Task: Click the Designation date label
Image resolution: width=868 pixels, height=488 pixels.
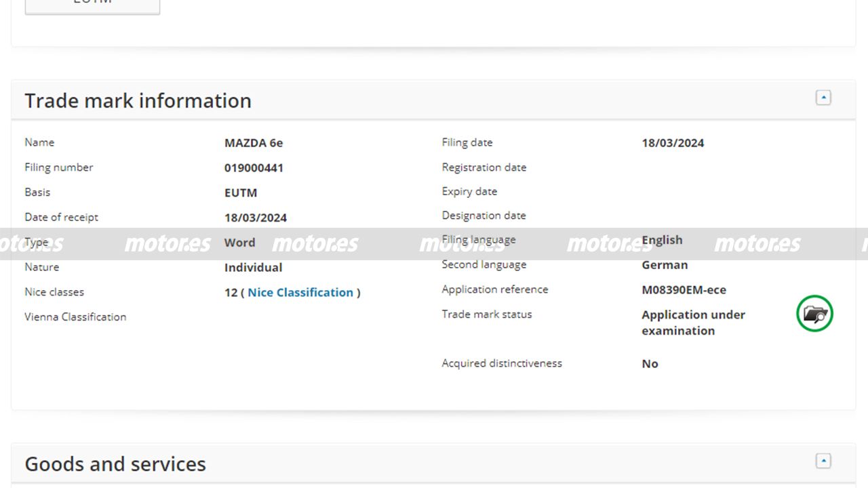Action: 484,216
